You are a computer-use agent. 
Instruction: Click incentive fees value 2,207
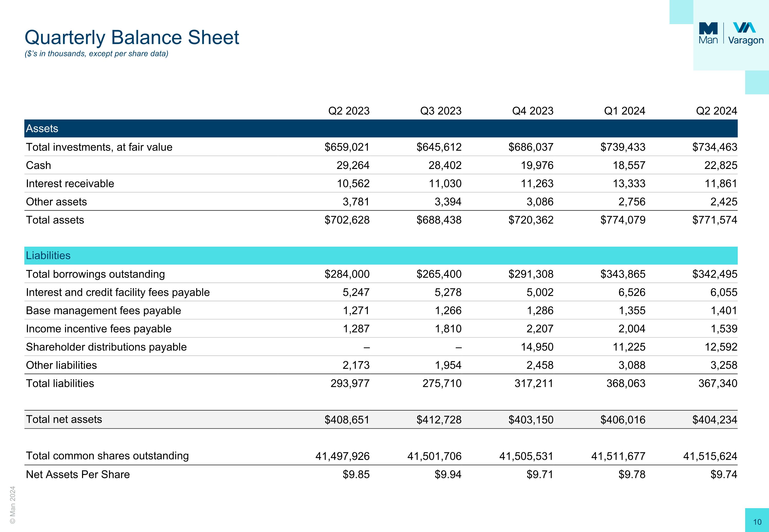(x=540, y=329)
